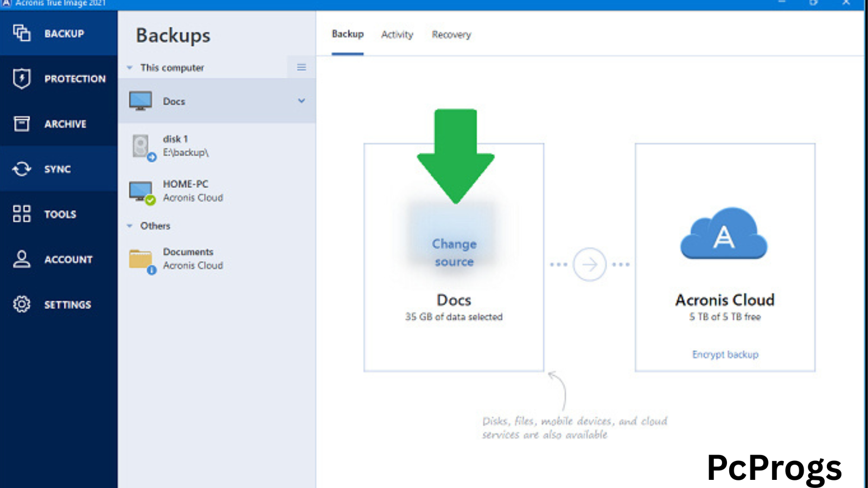Select the Acronis Cloud destination card title
Viewport: 868px width, 488px height.
click(x=725, y=300)
